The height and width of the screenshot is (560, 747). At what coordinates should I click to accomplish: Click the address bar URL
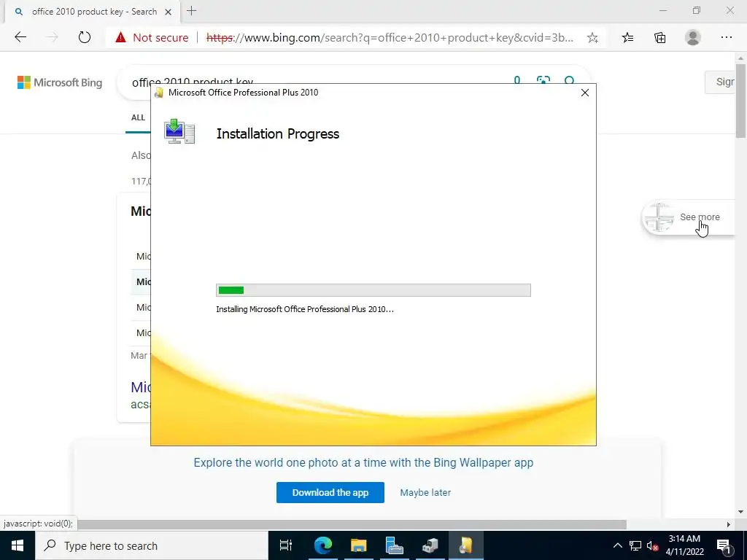(x=390, y=38)
